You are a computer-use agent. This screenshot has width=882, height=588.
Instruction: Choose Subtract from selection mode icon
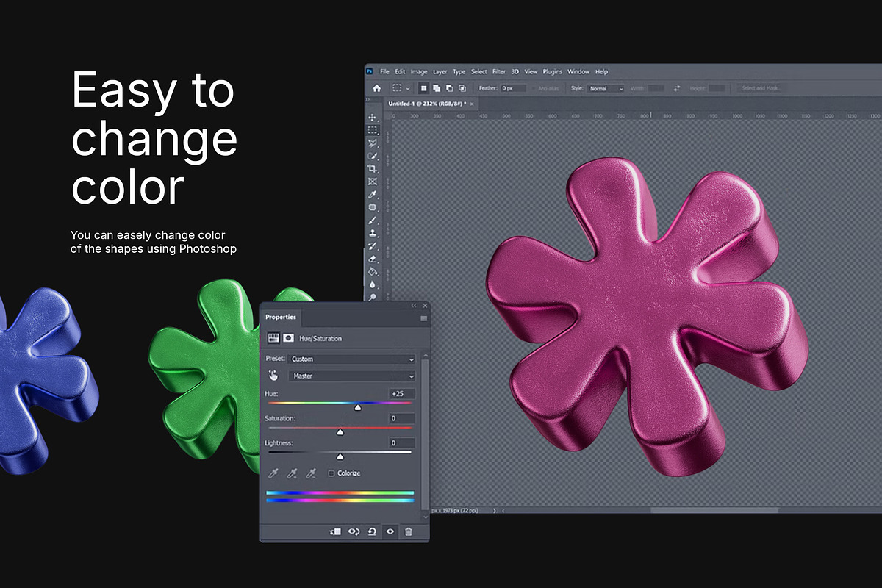pos(449,88)
